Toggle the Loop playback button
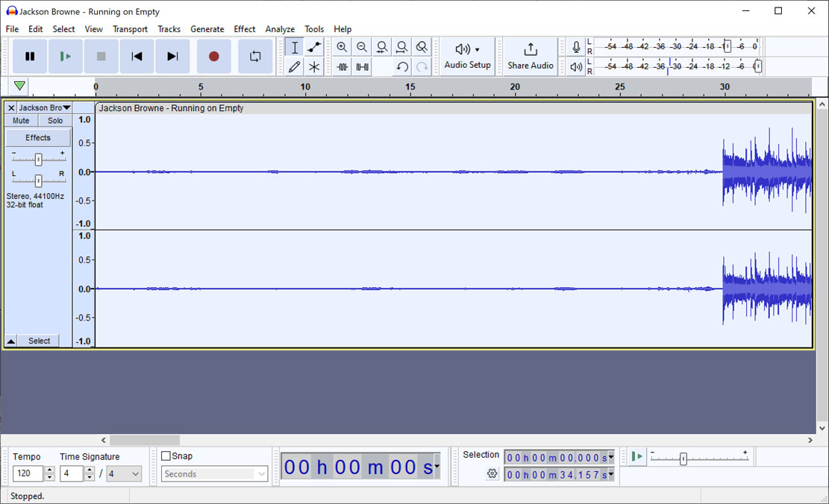 (x=255, y=56)
